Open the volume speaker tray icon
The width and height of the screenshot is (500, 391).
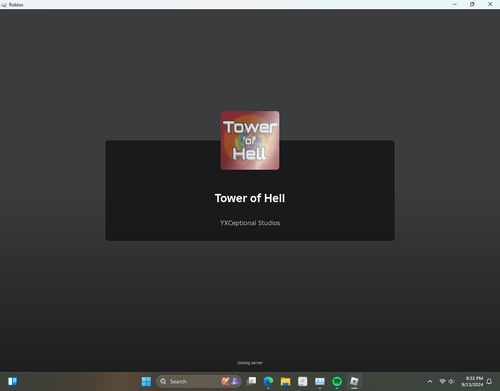click(451, 381)
